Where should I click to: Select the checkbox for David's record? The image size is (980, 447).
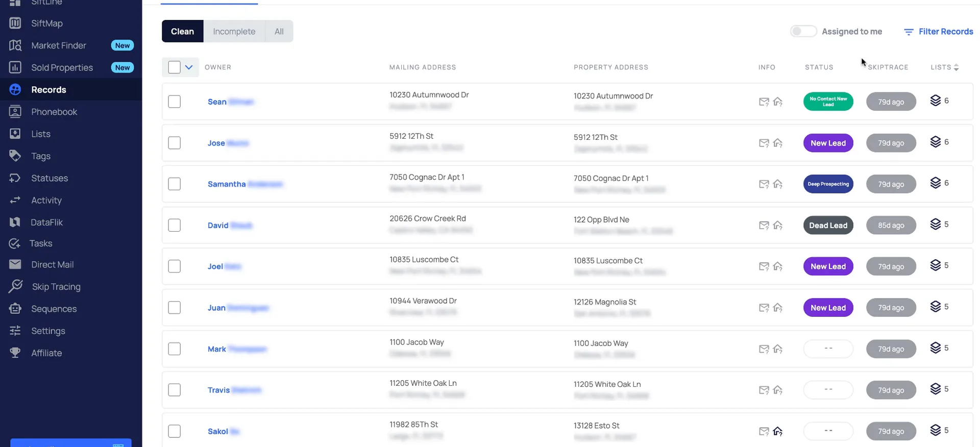[174, 225]
